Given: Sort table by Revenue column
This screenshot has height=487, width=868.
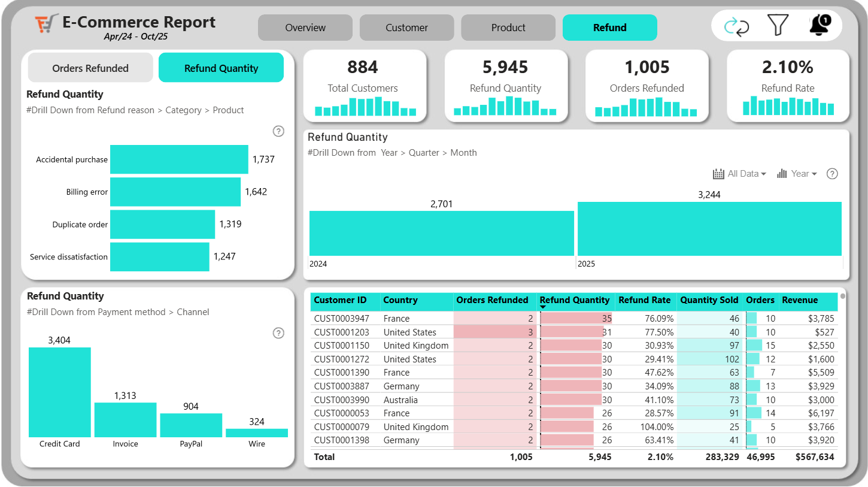Looking at the screenshot, I should point(807,301).
